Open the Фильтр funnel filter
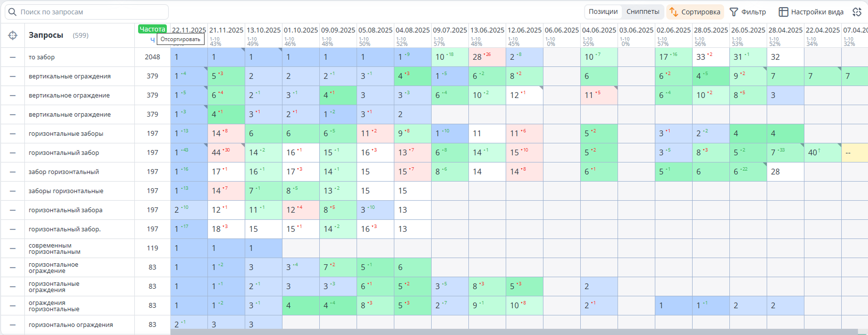868x335 pixels. click(x=748, y=12)
